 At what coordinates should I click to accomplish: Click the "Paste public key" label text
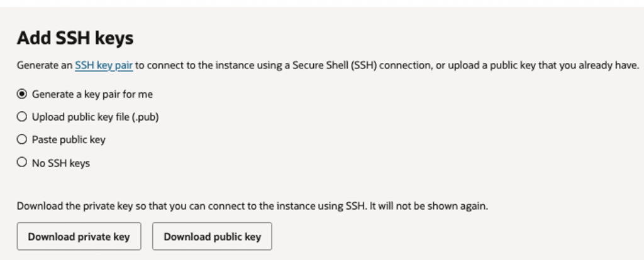pyautogui.click(x=69, y=140)
